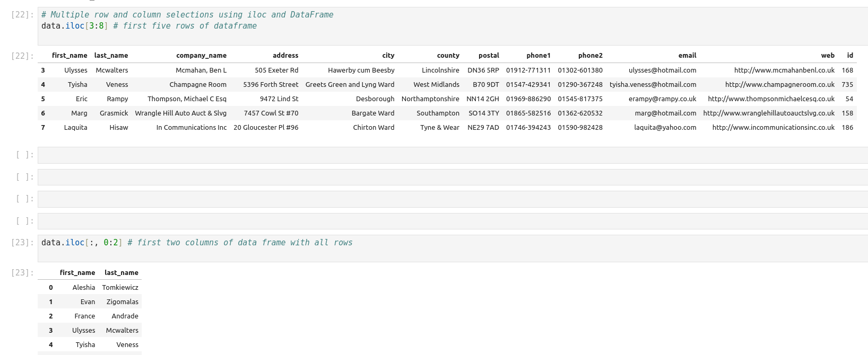The image size is (868, 355).
Task: Click the ulysses@hotmail.com email cell
Action: (662, 70)
